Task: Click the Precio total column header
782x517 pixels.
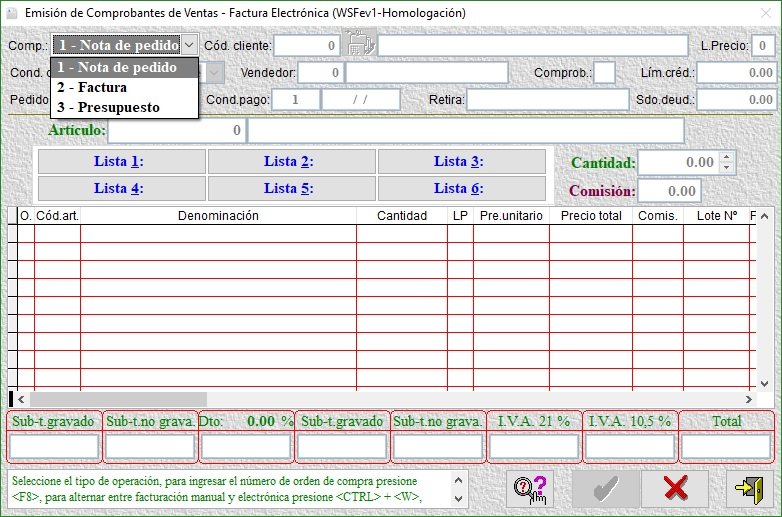Action: (x=591, y=216)
